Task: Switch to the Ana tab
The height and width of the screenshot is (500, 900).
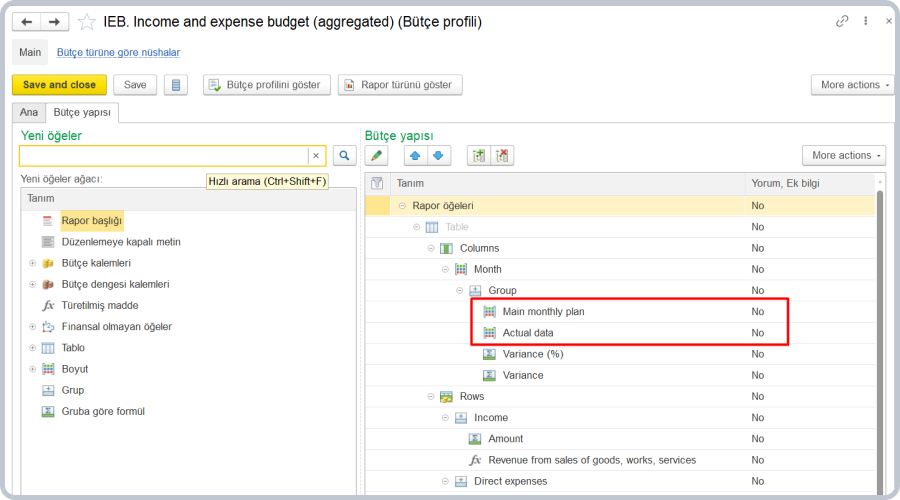Action: click(x=29, y=112)
